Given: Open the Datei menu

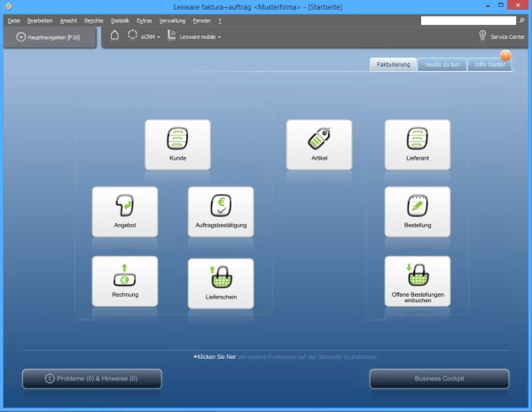Looking at the screenshot, I should pyautogui.click(x=13, y=20).
